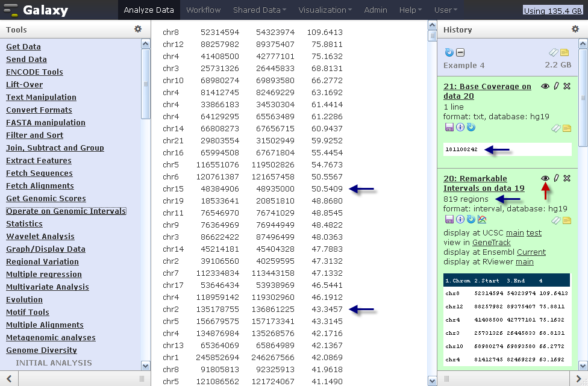Open the User dropdown menu
The image size is (588, 386).
pyautogui.click(x=445, y=10)
